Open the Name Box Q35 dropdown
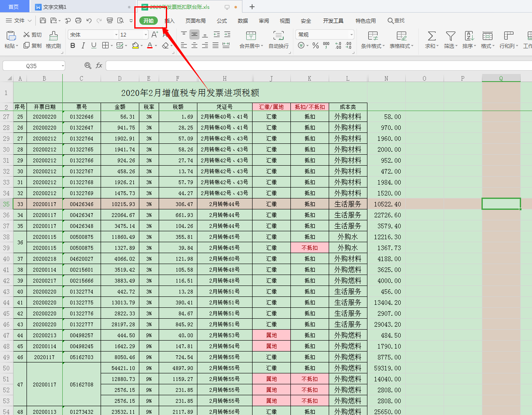 [63, 66]
